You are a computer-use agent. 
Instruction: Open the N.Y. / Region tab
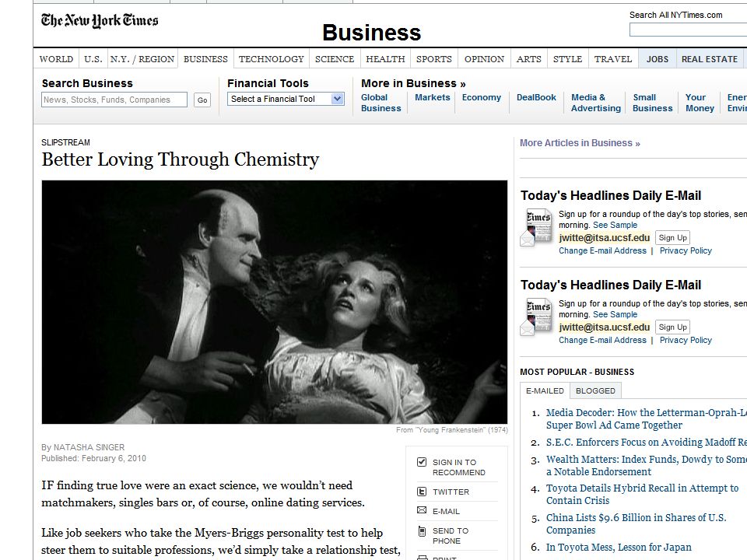point(142,59)
